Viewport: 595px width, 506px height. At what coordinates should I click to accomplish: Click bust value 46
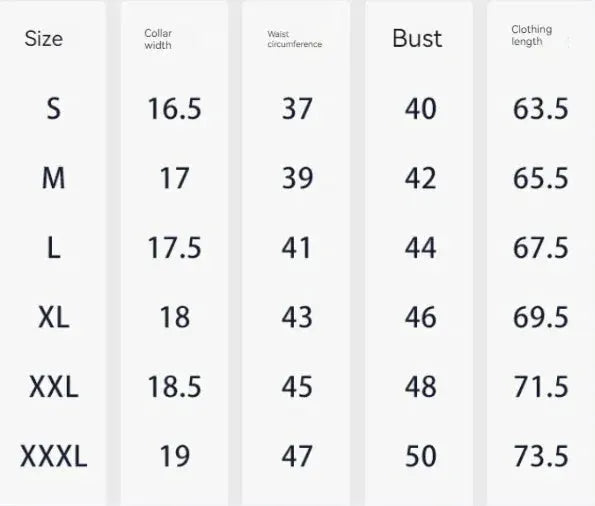[420, 317]
